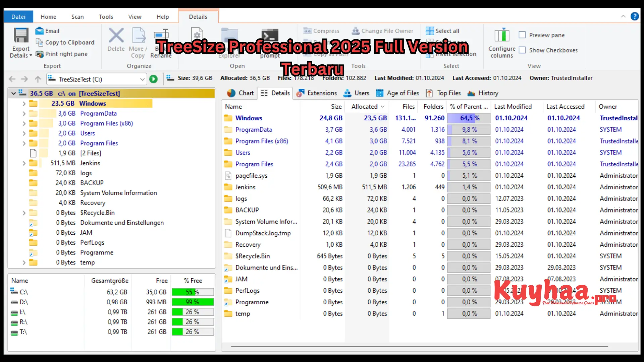Click the Explorer open button
The image size is (644, 362).
pyautogui.click(x=229, y=42)
